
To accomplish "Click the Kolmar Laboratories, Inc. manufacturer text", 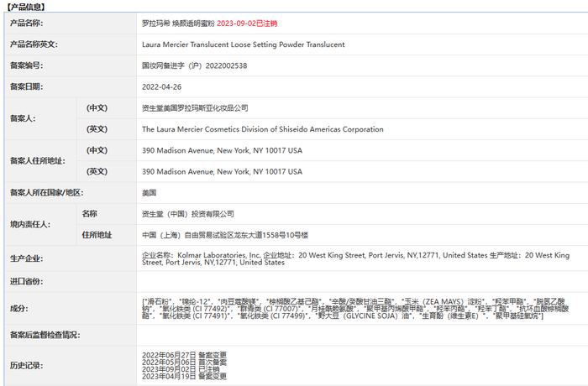I will click(x=355, y=258).
